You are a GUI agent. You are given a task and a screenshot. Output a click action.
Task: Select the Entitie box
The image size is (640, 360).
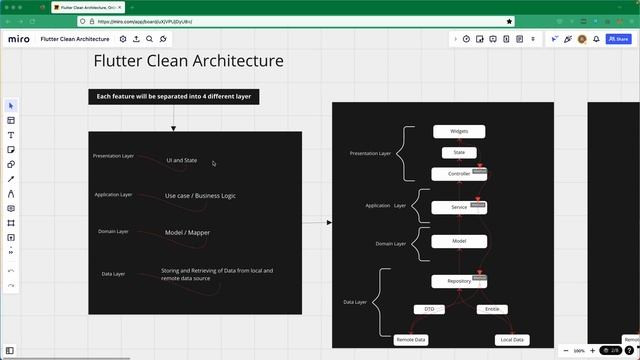tap(492, 309)
